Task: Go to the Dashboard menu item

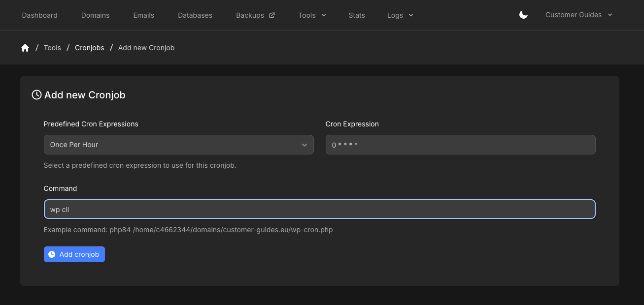Action: click(x=40, y=15)
